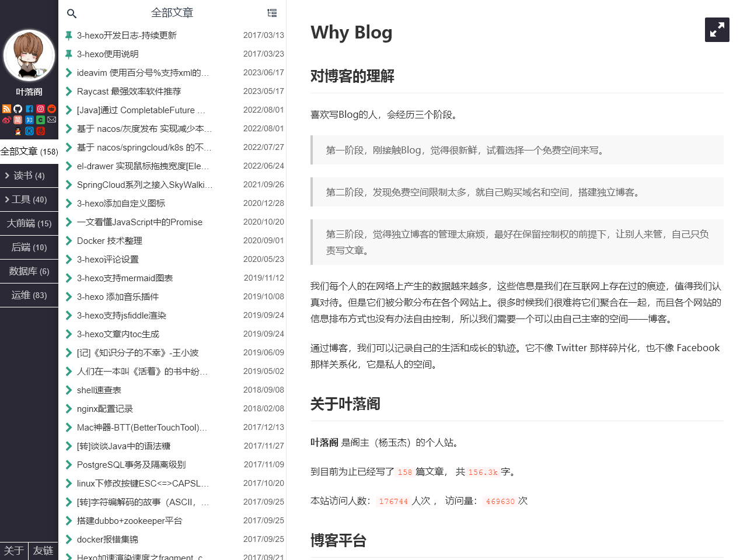Open article 3-hexo添加自定义图标

coord(121,204)
